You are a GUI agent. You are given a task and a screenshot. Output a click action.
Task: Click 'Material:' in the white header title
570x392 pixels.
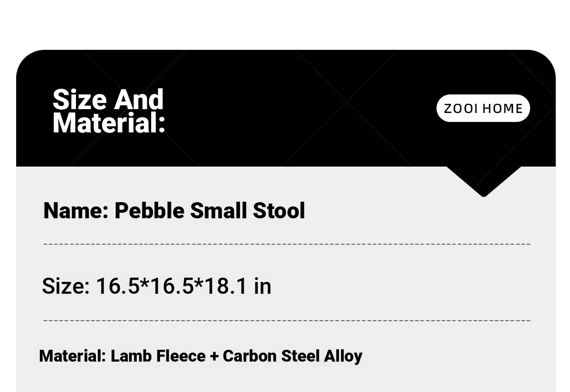[x=109, y=123]
